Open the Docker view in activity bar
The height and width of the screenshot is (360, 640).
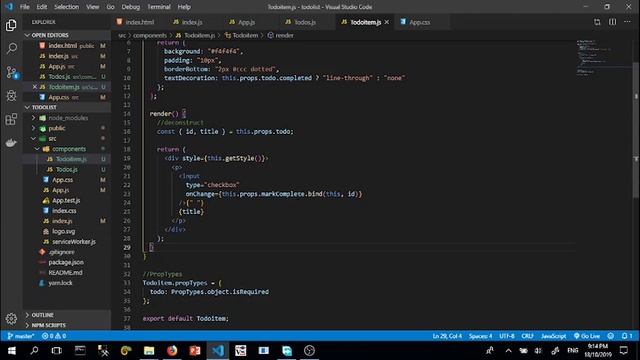pyautogui.click(x=11, y=142)
